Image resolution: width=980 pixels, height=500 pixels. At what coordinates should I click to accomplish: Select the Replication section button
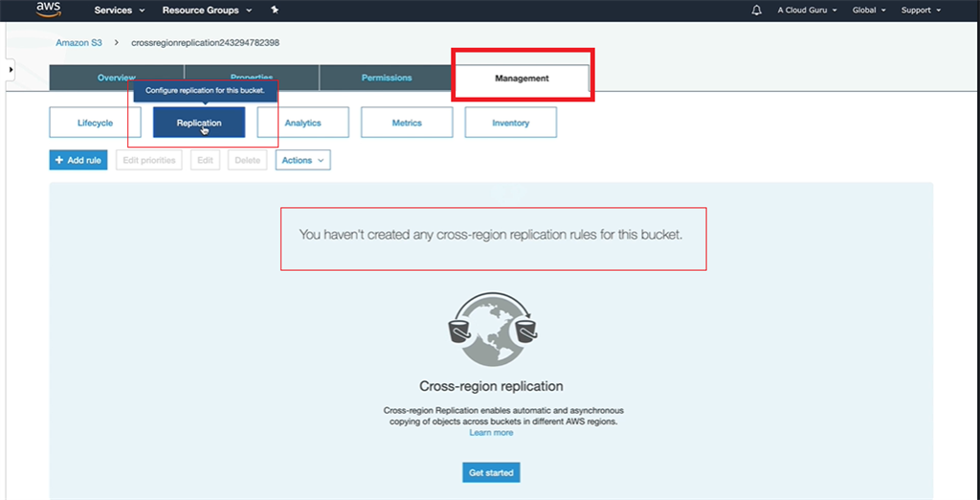click(199, 123)
